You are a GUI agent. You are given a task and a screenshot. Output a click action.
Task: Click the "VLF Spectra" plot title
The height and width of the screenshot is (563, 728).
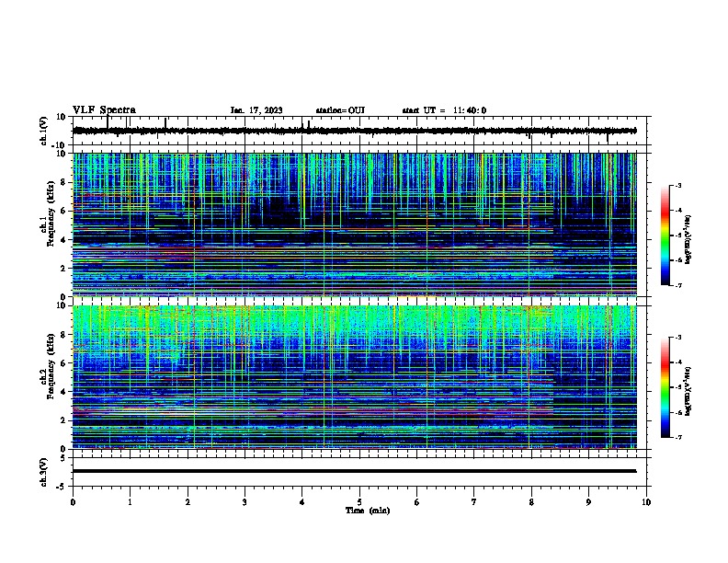point(104,110)
